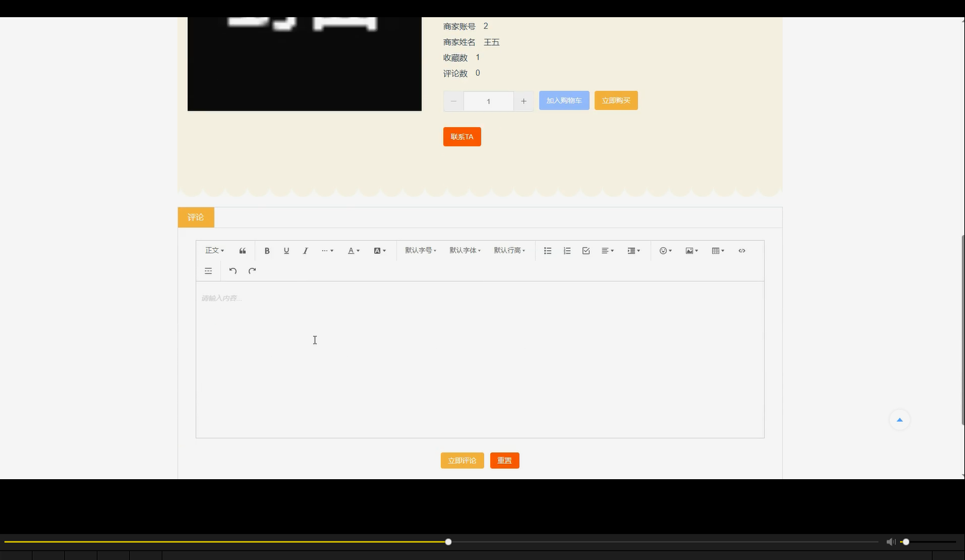Undo the last edit
The height and width of the screenshot is (560, 965).
tap(233, 271)
